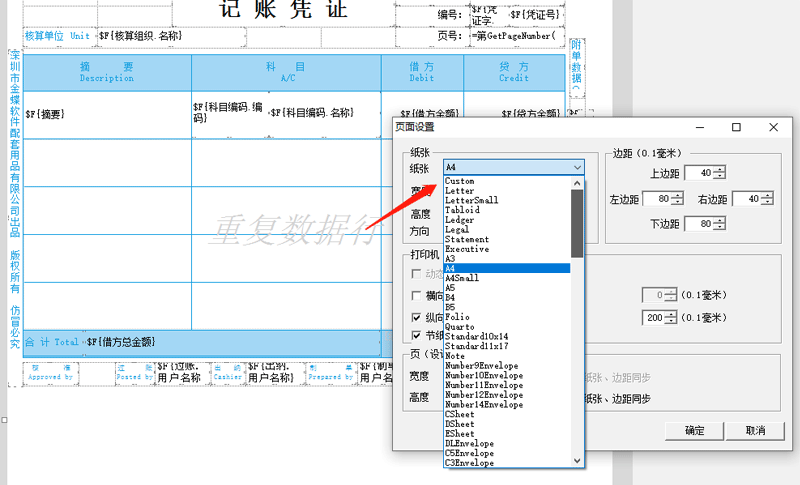Choose Ledger in the dropdown list

(507, 220)
